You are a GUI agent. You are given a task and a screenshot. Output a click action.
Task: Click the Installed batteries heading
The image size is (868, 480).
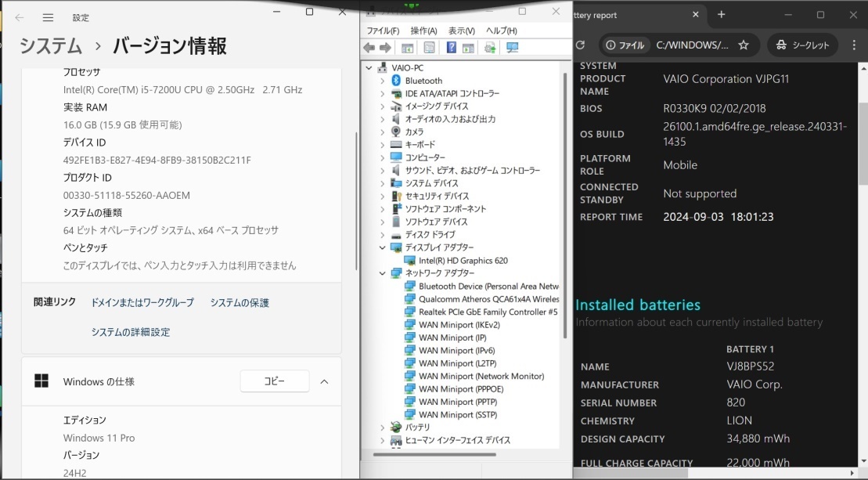(x=638, y=305)
